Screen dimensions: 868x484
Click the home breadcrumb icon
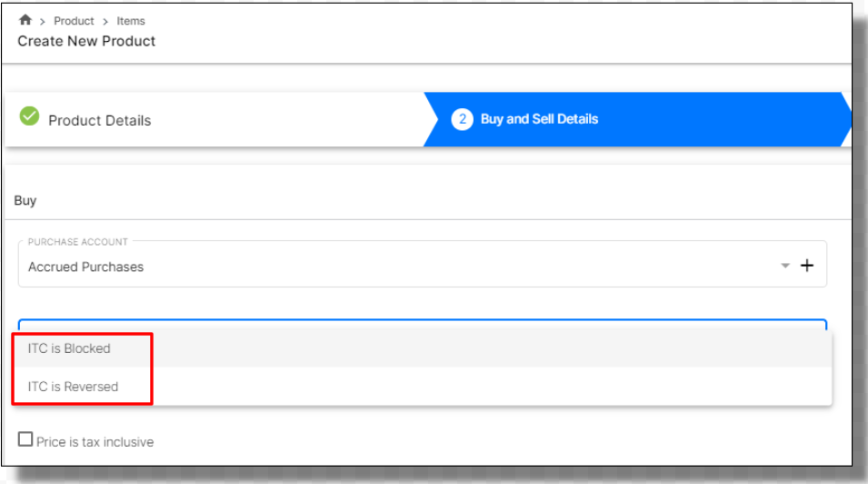pyautogui.click(x=25, y=20)
